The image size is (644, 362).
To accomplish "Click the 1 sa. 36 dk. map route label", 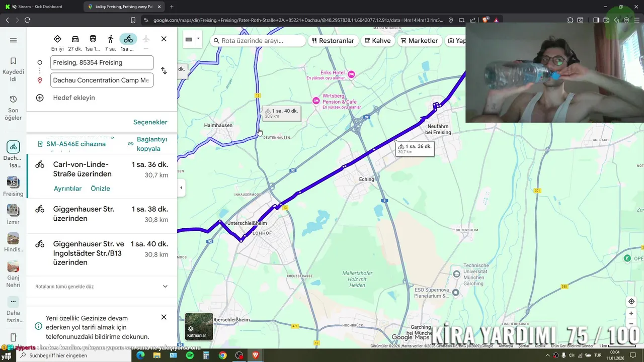I will (x=415, y=149).
